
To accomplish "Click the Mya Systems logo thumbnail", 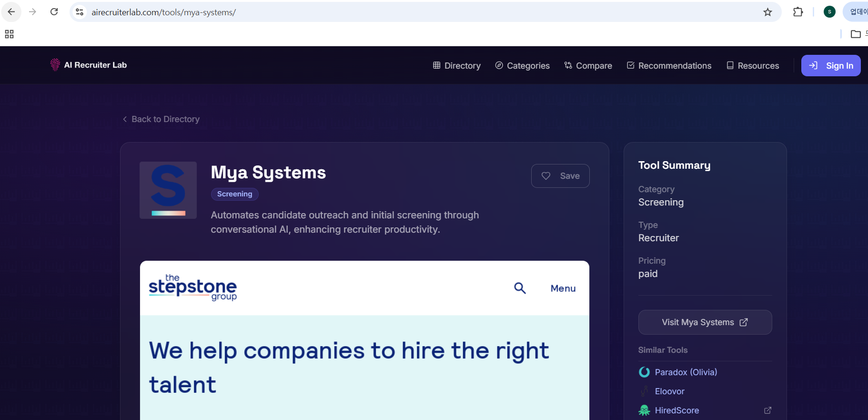I will 168,190.
